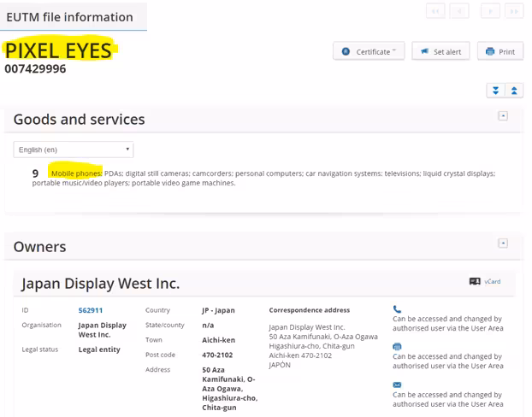Collapse the Owners section
Image resolution: width=532 pixels, height=417 pixels.
[503, 243]
